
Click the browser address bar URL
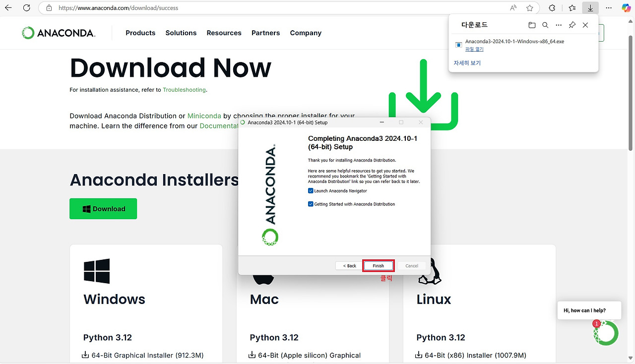pos(118,8)
